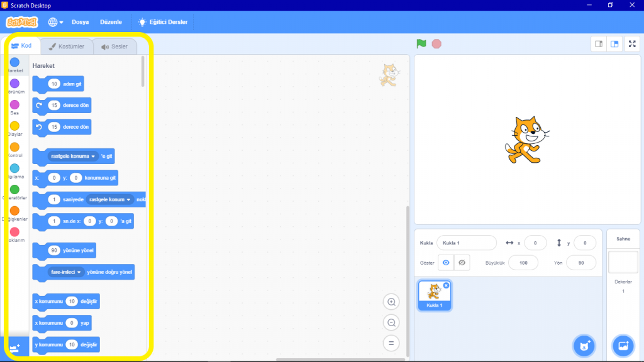Viewport: 644px width, 362px height.
Task: Open the choose a backdrop button
Action: pyautogui.click(x=623, y=346)
